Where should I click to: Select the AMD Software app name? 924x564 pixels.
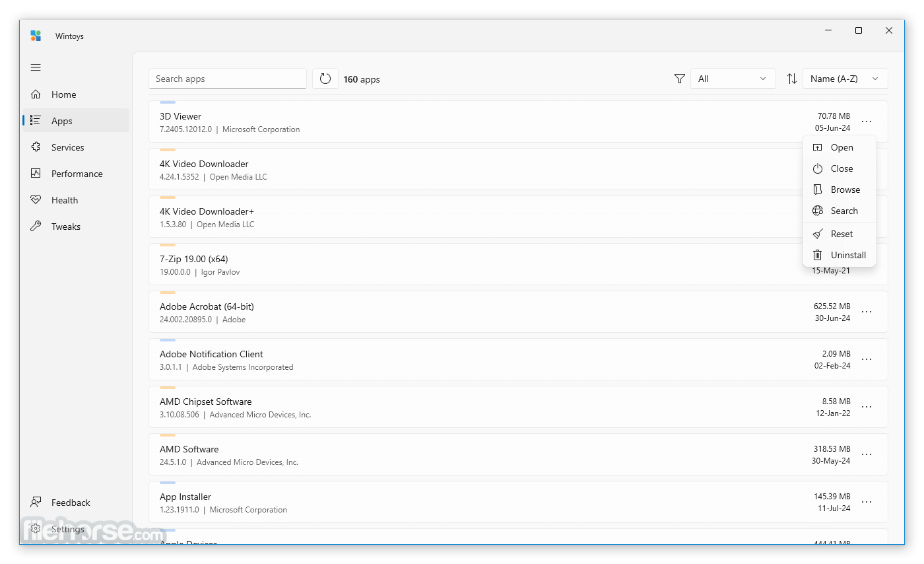coord(189,449)
